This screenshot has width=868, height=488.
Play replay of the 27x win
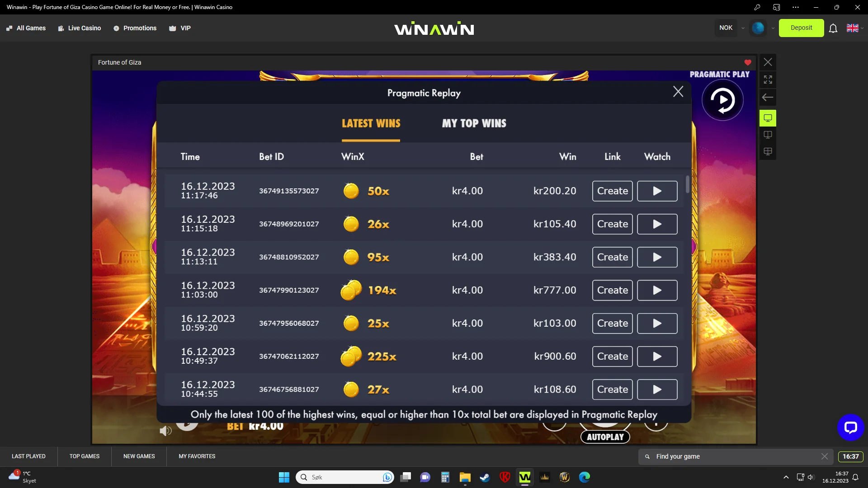(657, 389)
